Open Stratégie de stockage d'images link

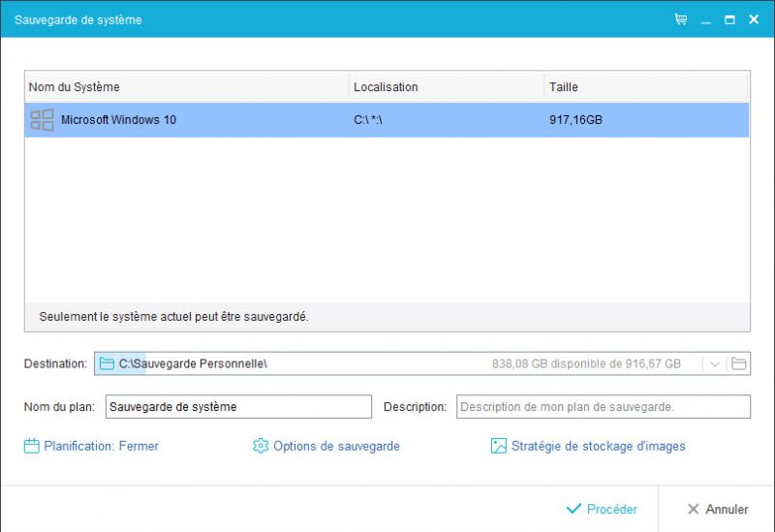(598, 446)
